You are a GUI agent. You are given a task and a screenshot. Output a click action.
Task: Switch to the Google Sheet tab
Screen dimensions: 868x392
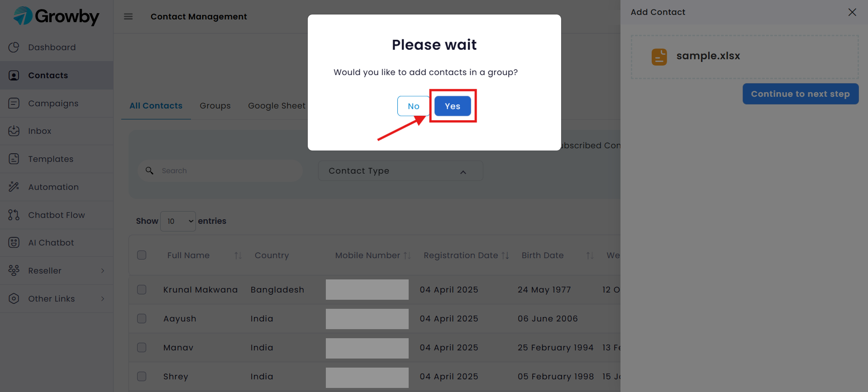coord(277,106)
